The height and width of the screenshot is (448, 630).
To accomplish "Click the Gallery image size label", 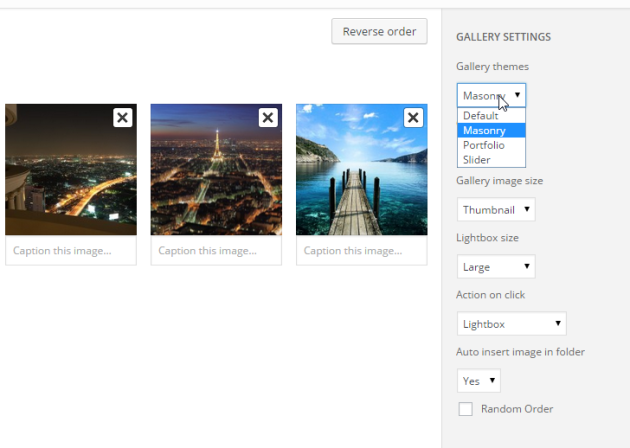I will tap(499, 181).
